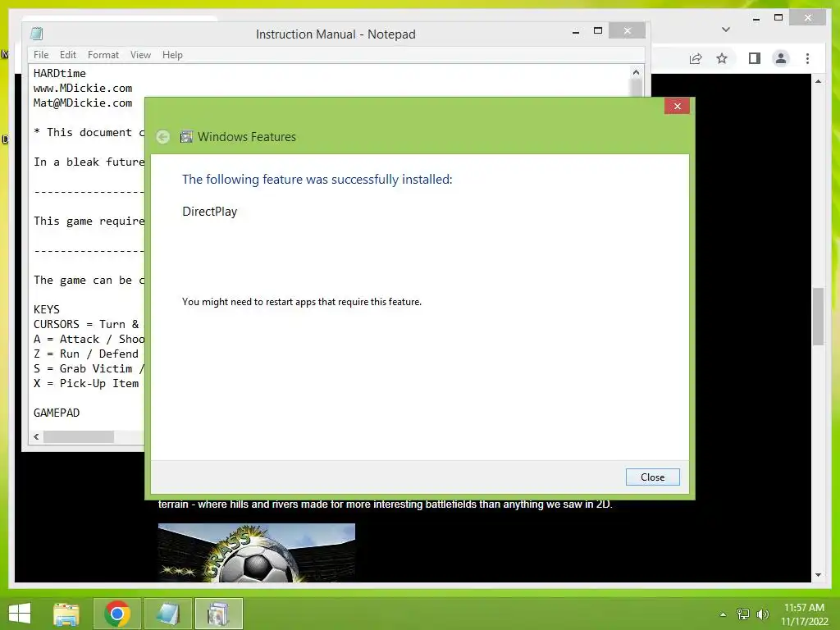Screen dimensions: 840x630
Task: Toggle Chrome side panel icon
Action: click(755, 58)
